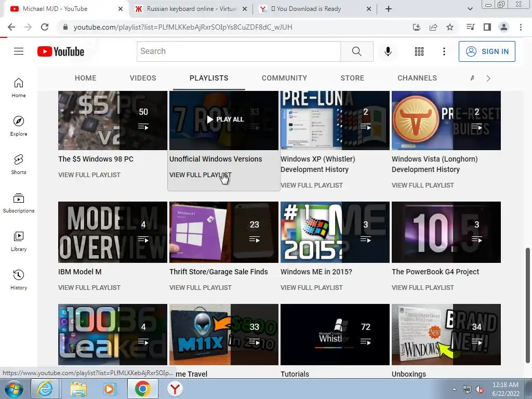
Task: View full playlist for IBM Model M
Action: 89,288
